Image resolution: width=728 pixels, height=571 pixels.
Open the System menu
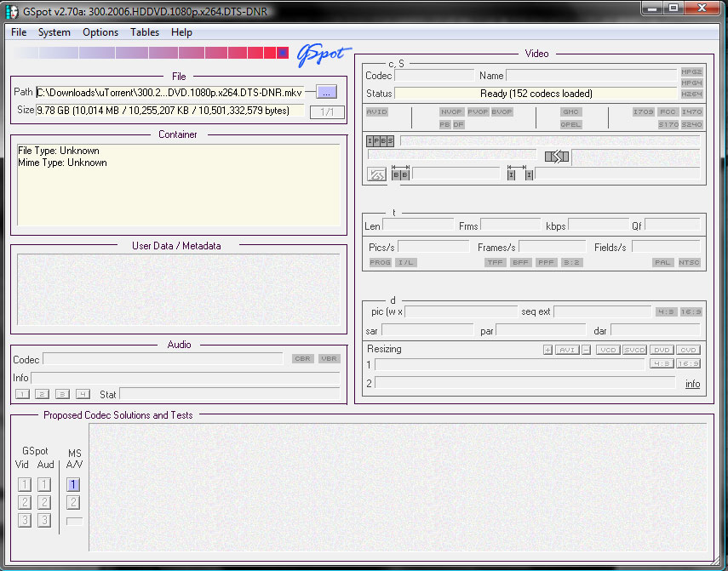[x=54, y=32]
